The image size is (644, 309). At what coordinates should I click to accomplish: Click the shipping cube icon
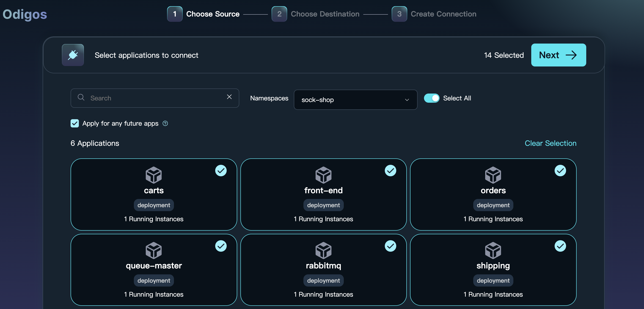pos(493,250)
